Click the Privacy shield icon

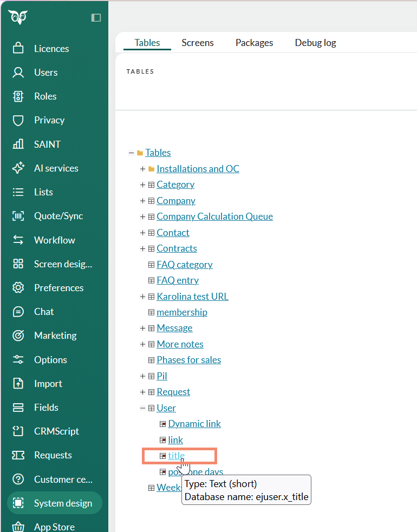(18, 120)
